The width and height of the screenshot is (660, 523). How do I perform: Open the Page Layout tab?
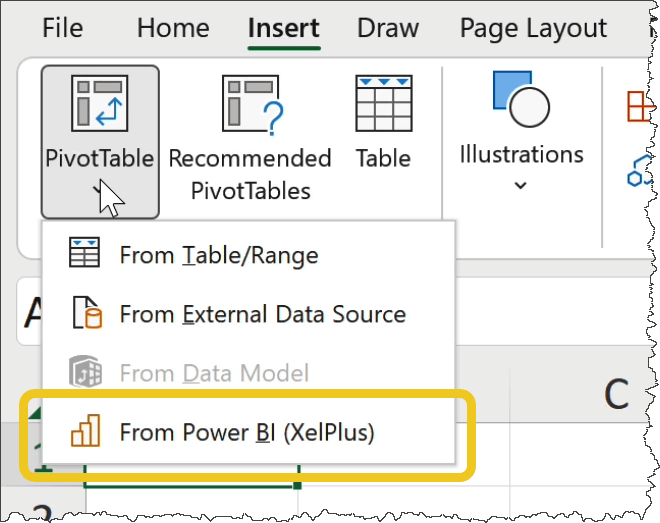click(533, 28)
